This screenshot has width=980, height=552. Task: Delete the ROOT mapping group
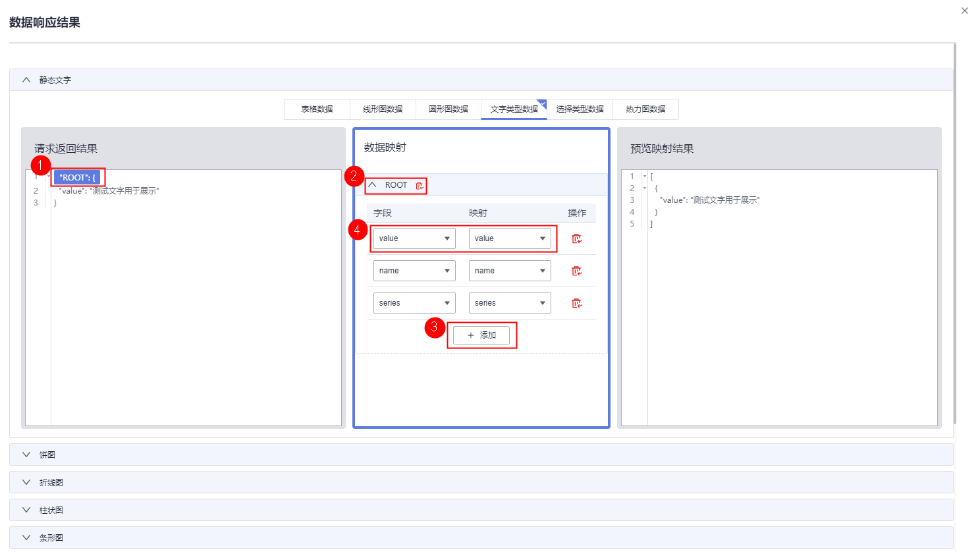[420, 186]
